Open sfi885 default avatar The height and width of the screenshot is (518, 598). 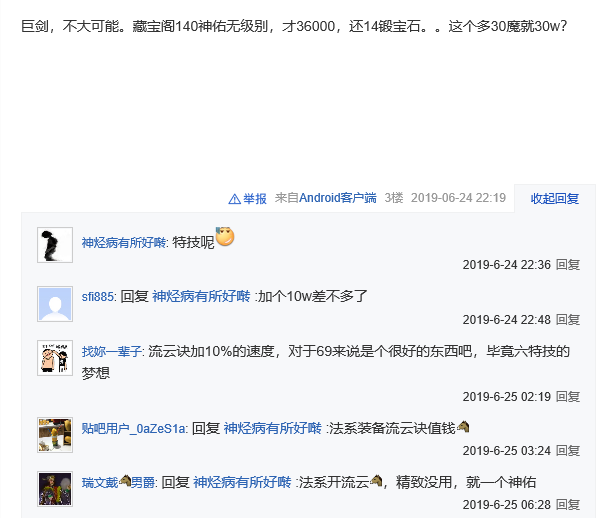tap(55, 304)
